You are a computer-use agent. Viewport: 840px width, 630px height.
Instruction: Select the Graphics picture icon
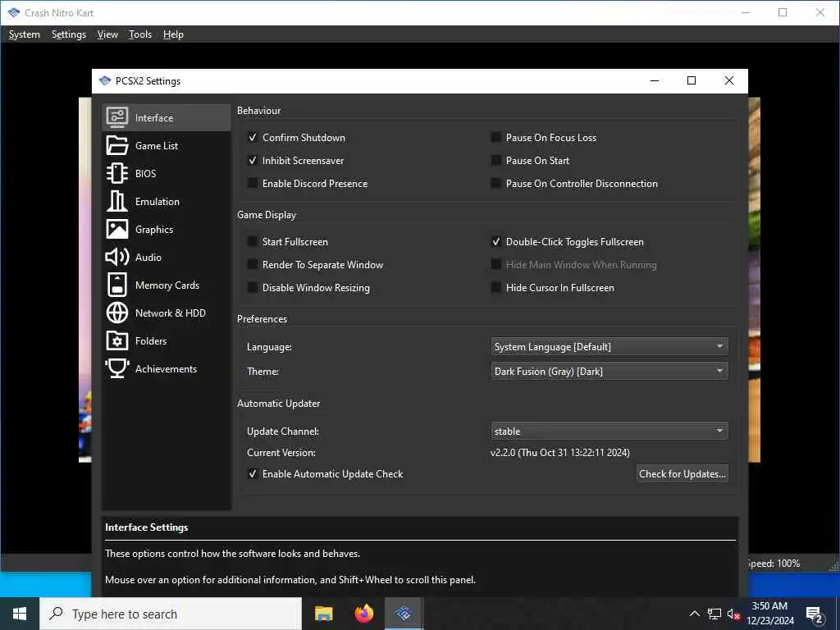pyautogui.click(x=116, y=230)
